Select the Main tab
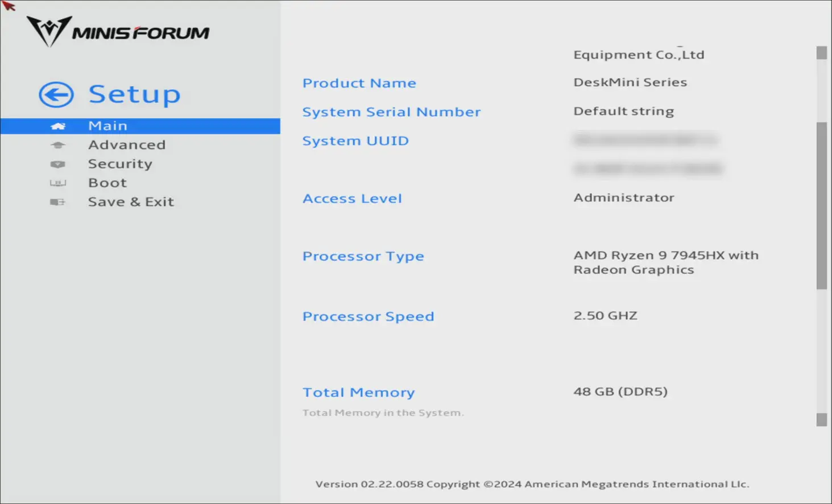The height and width of the screenshot is (504, 832). click(140, 126)
